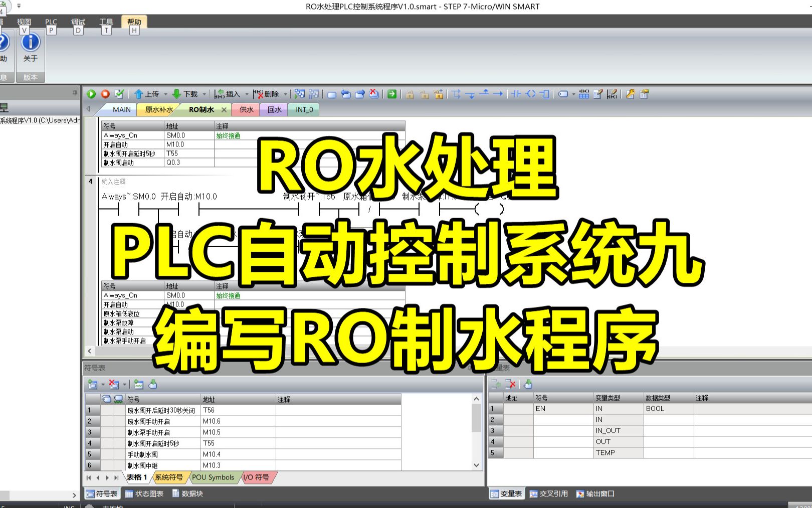Open the 状态图表 panel tab

(144, 493)
